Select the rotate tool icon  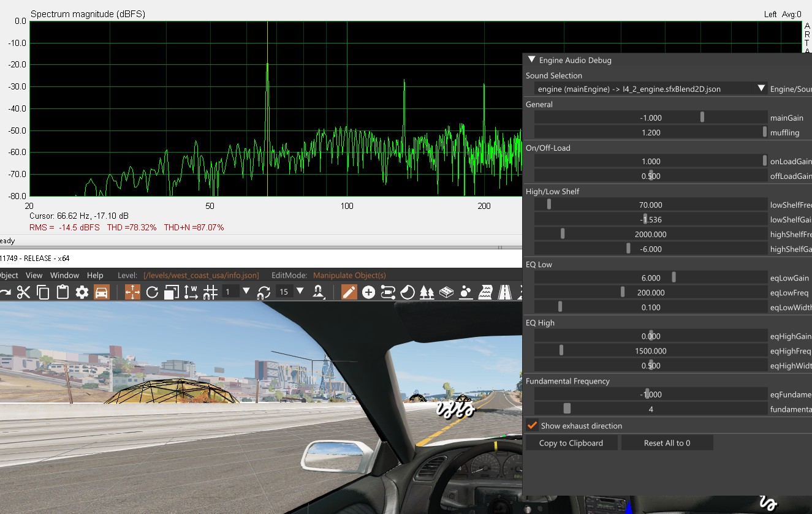[152, 292]
